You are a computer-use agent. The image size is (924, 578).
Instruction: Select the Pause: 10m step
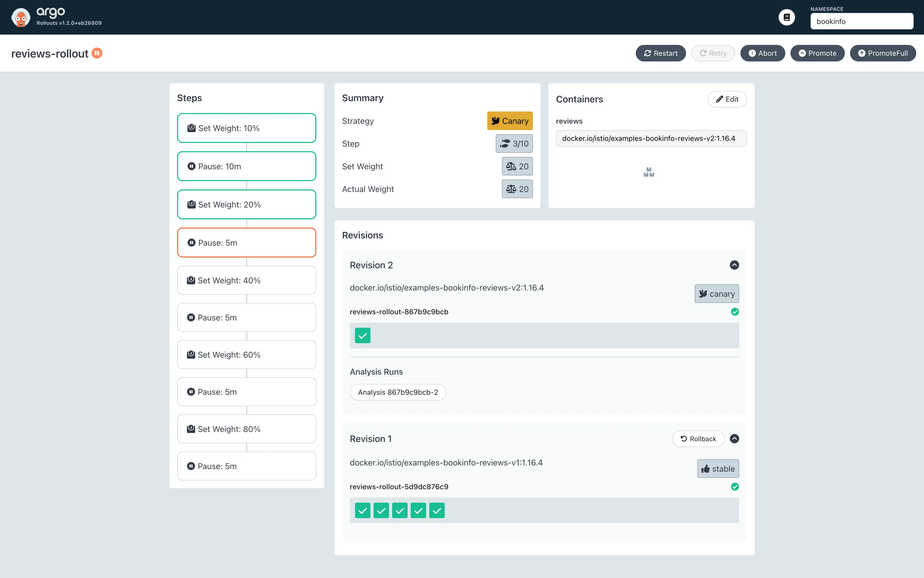point(247,166)
